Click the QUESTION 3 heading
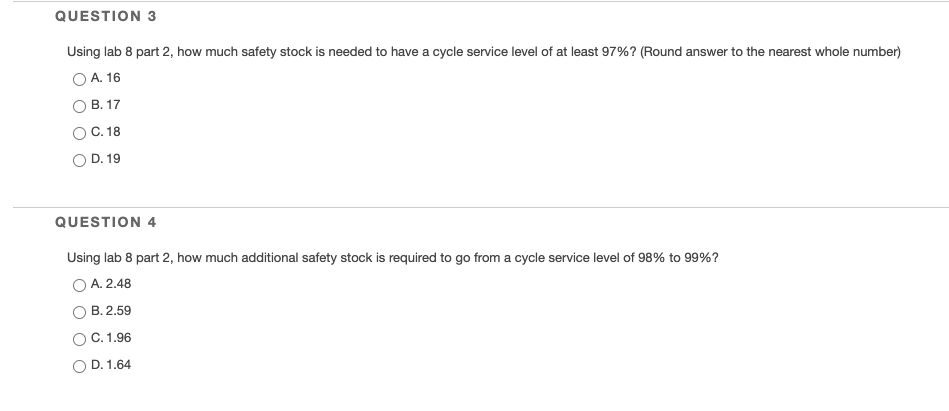949x411 pixels. coord(106,16)
